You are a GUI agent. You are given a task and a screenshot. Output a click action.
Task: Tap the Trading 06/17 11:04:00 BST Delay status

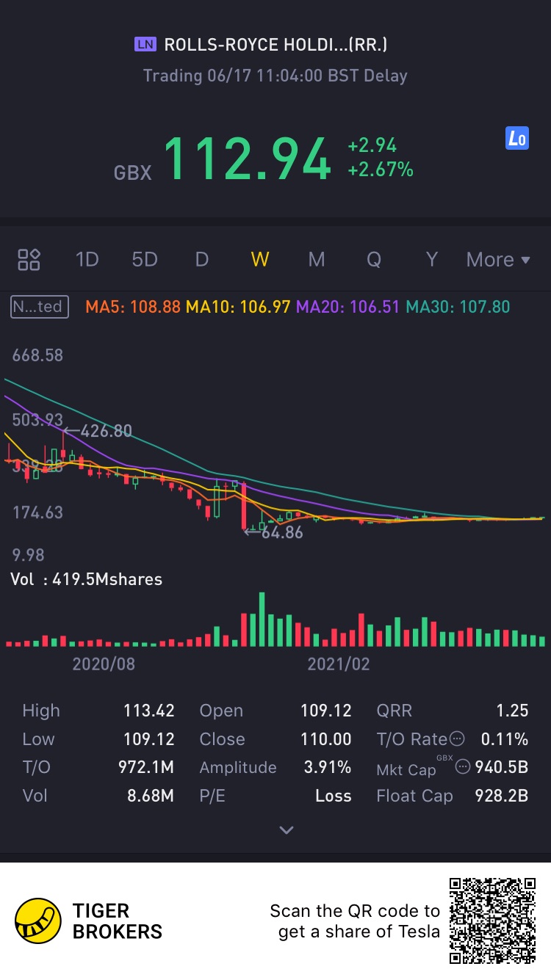[x=275, y=76]
